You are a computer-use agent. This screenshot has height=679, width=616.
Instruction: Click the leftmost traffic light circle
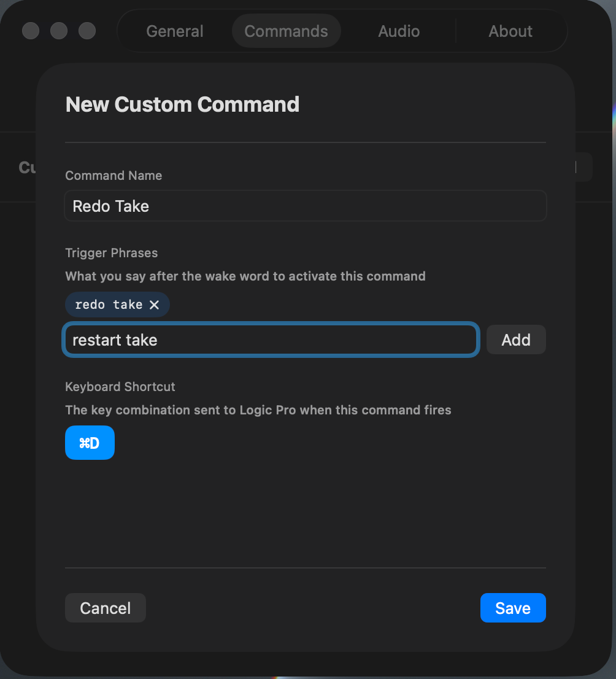click(31, 31)
